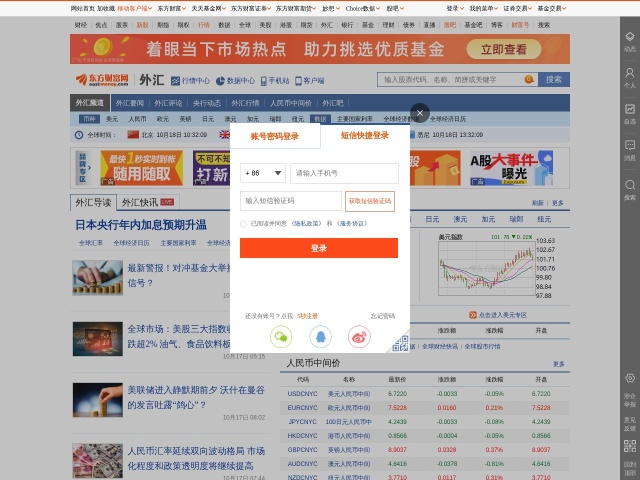Open 自选 chart icon in sidebar

(x=630, y=114)
